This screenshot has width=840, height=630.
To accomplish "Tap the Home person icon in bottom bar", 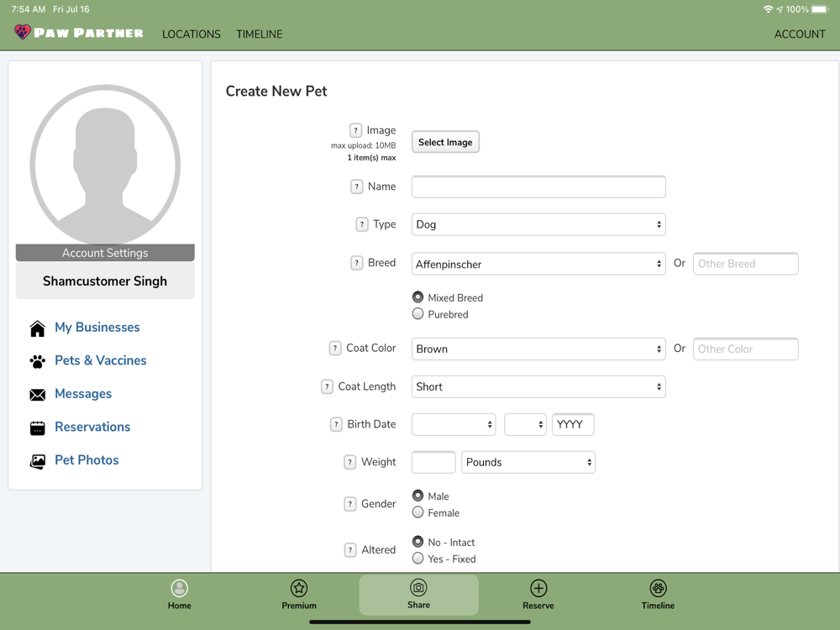I will pos(180,588).
